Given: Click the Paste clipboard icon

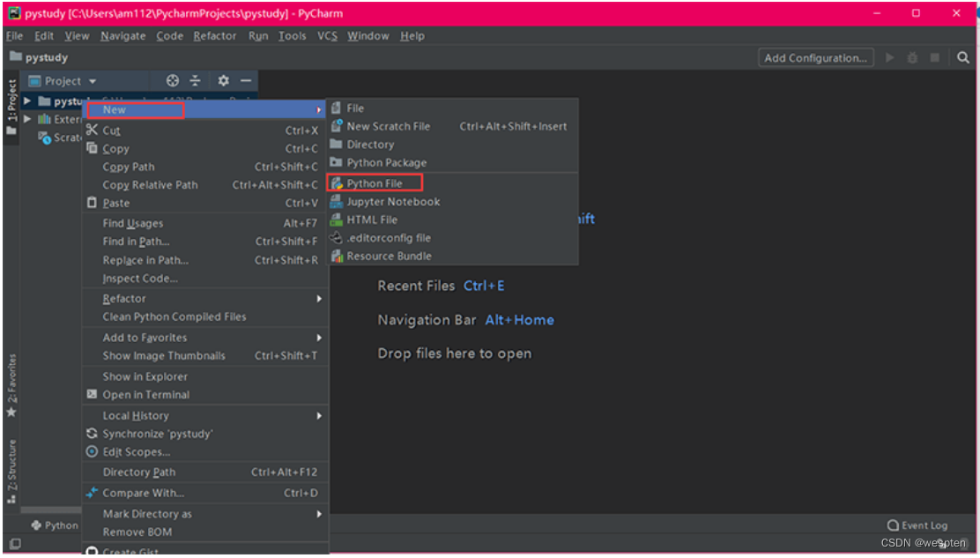Looking at the screenshot, I should pos(92,203).
